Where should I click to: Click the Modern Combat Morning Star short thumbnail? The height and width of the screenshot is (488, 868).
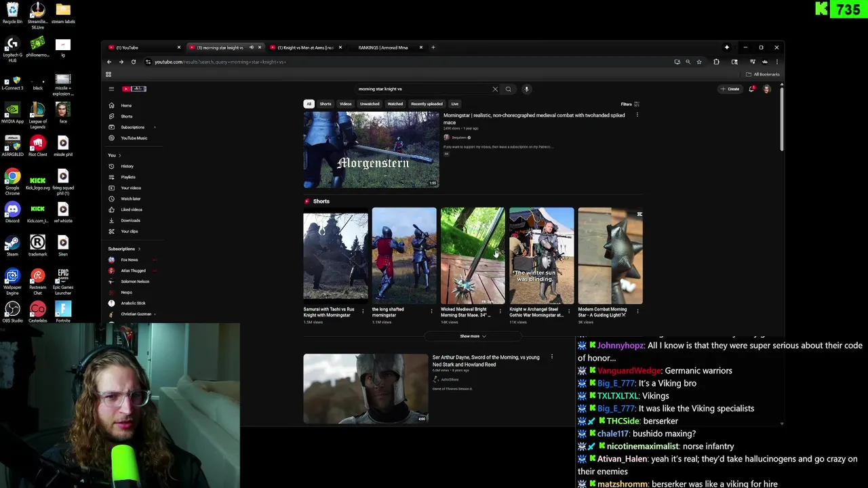tap(610, 256)
